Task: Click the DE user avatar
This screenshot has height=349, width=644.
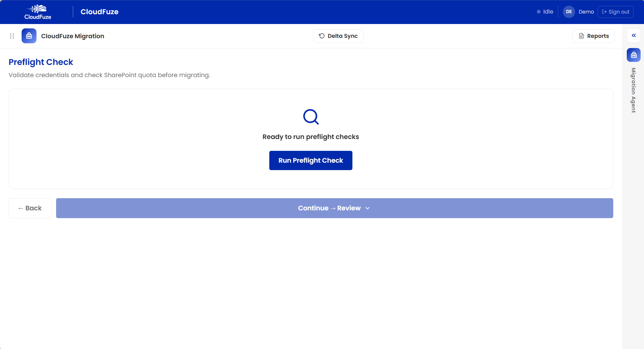Action: point(569,12)
